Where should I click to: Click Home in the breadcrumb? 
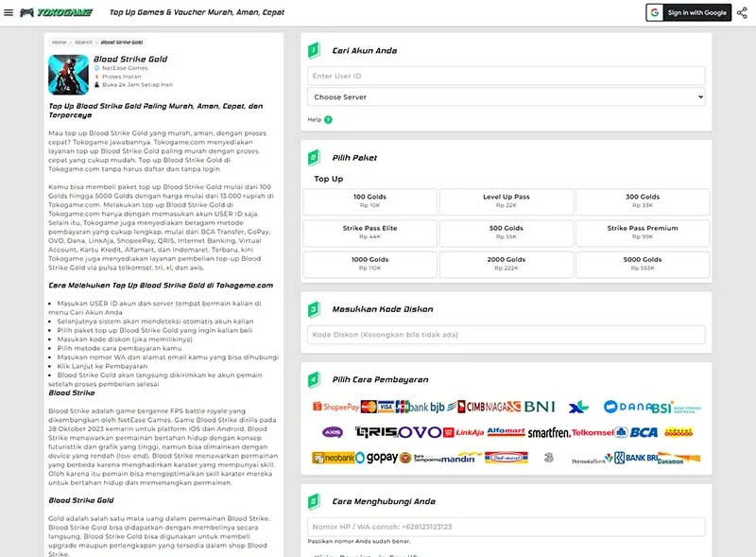(59, 43)
